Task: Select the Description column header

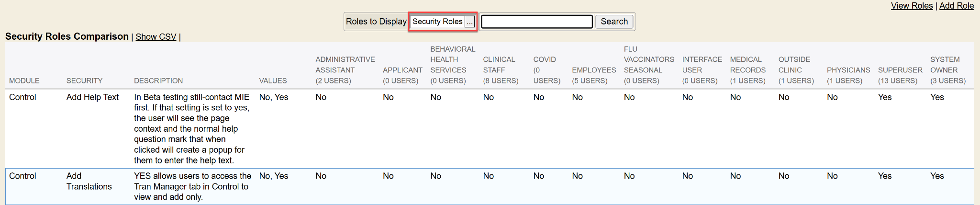Action: tap(158, 80)
